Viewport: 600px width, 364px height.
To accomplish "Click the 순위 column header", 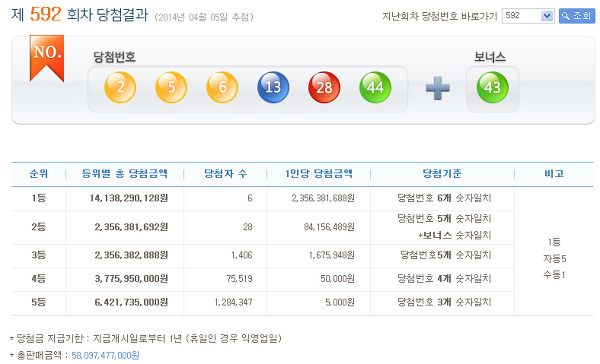I will [39, 174].
